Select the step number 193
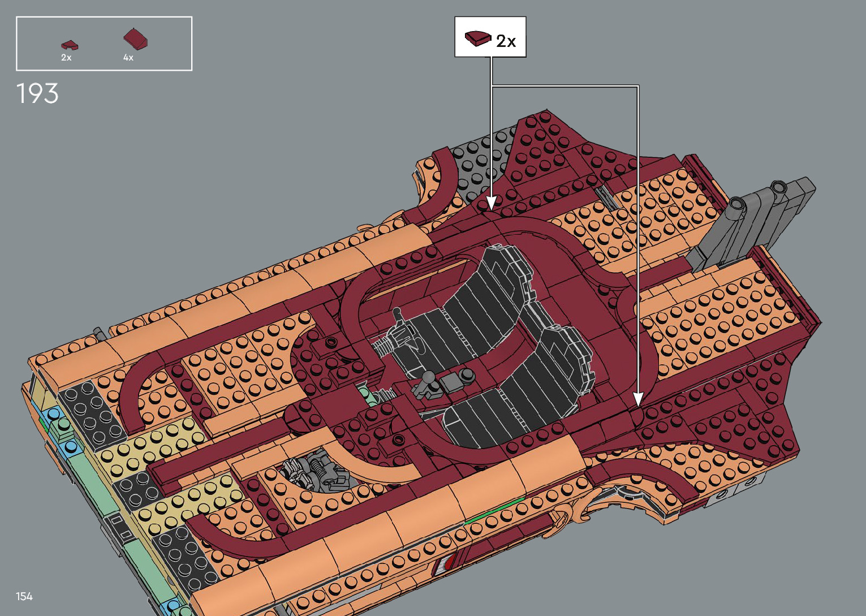This screenshot has width=866, height=616. coord(37,94)
